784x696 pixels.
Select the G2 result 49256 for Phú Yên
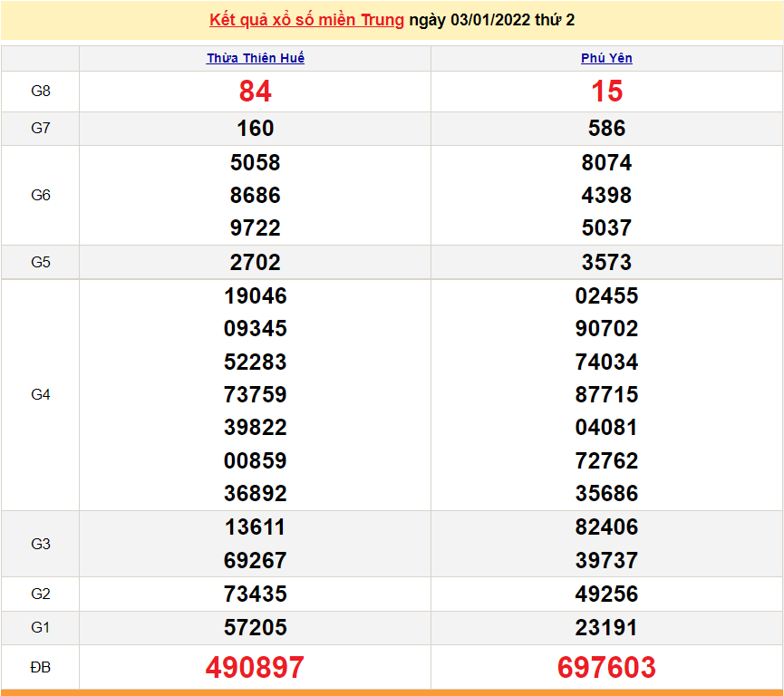[x=608, y=594]
